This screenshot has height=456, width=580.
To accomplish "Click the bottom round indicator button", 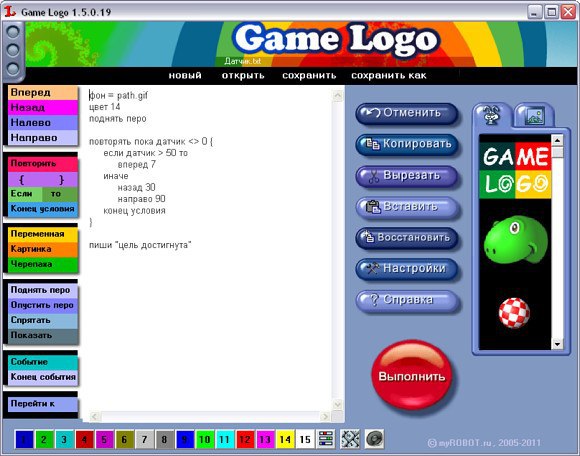I will point(13,68).
